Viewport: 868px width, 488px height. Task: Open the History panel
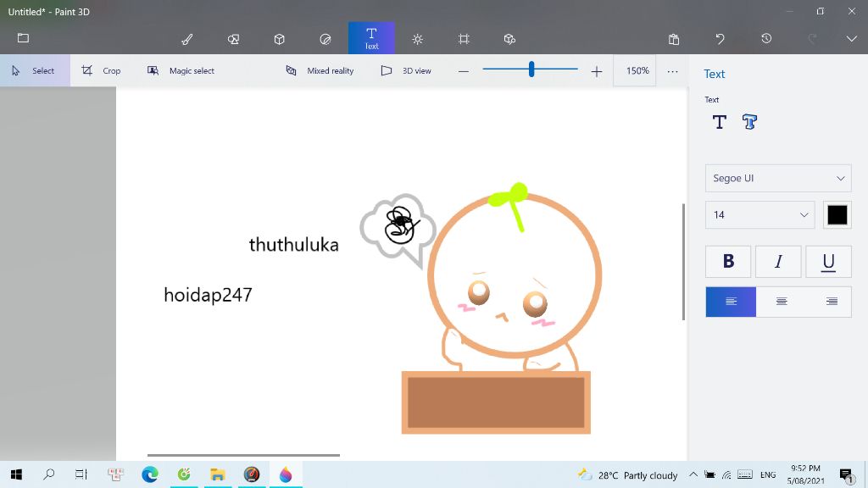pyautogui.click(x=766, y=39)
